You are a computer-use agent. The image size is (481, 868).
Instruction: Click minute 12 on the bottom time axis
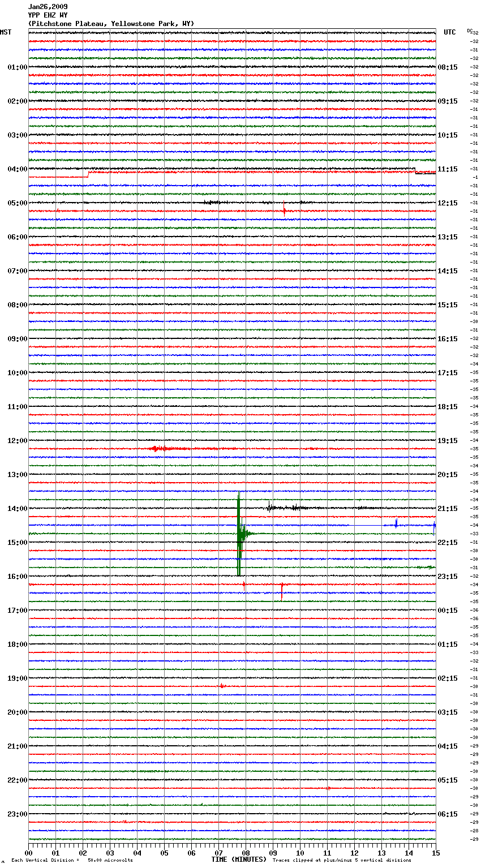tap(354, 853)
